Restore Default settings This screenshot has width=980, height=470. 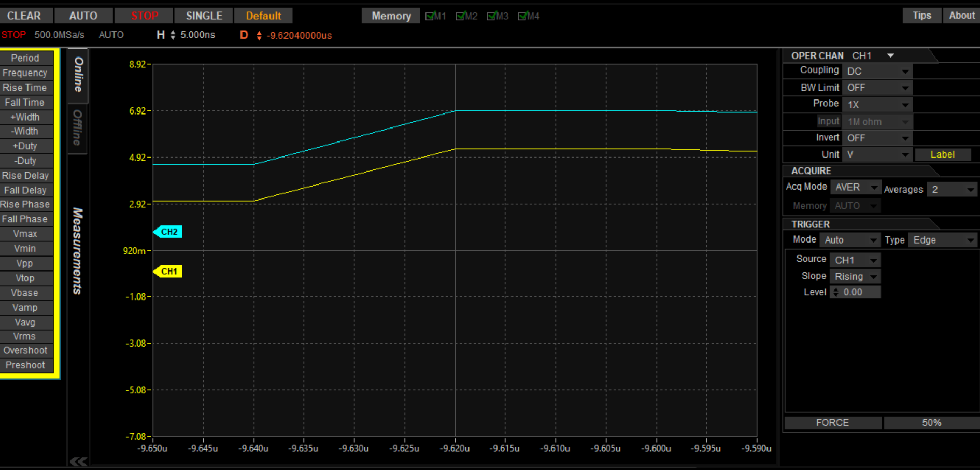(x=263, y=16)
